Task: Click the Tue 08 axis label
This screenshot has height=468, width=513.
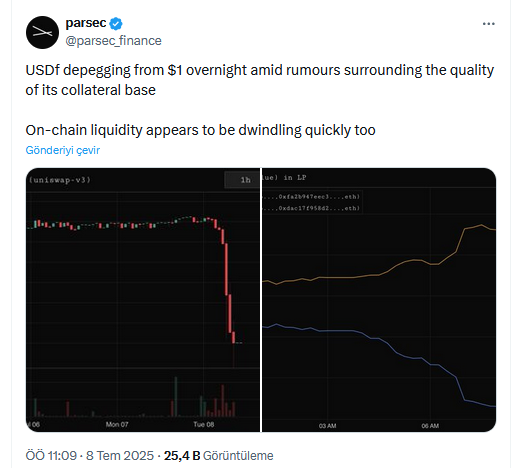Action: tap(204, 424)
